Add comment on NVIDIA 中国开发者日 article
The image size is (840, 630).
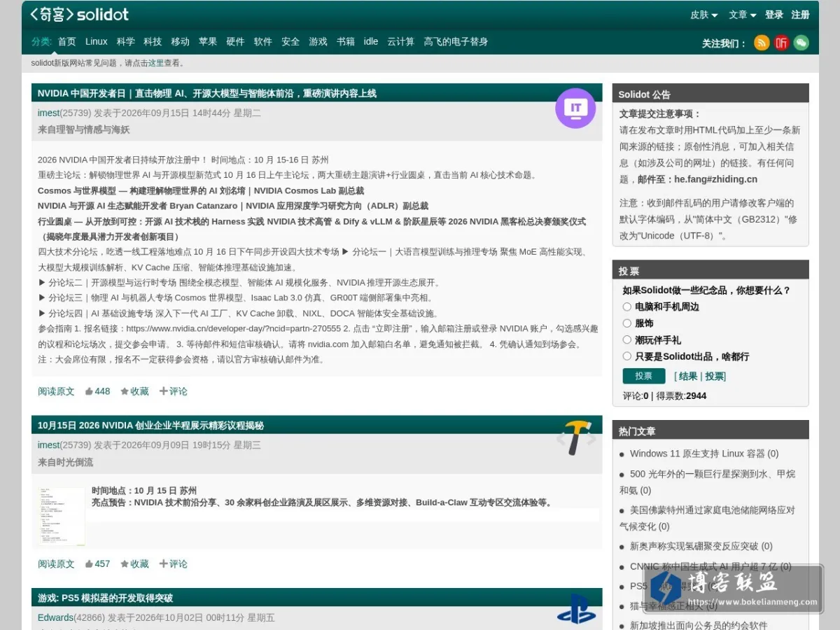point(174,391)
